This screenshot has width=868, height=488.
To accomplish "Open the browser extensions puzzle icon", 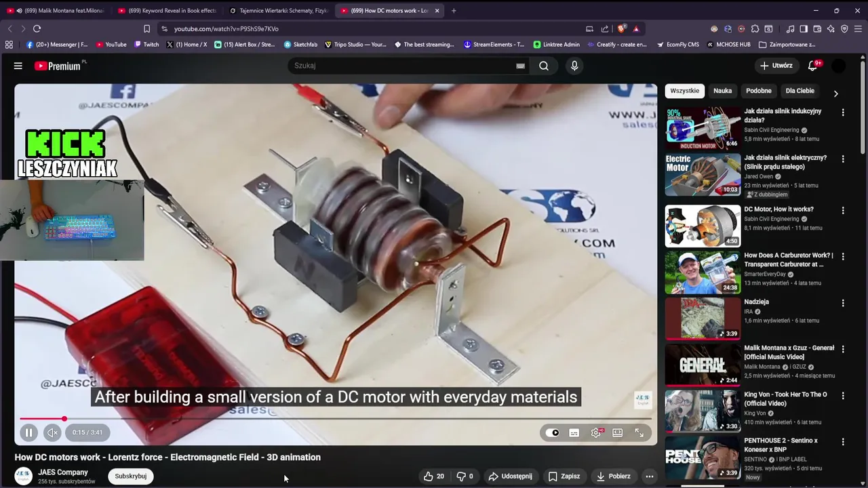I will pos(755,28).
